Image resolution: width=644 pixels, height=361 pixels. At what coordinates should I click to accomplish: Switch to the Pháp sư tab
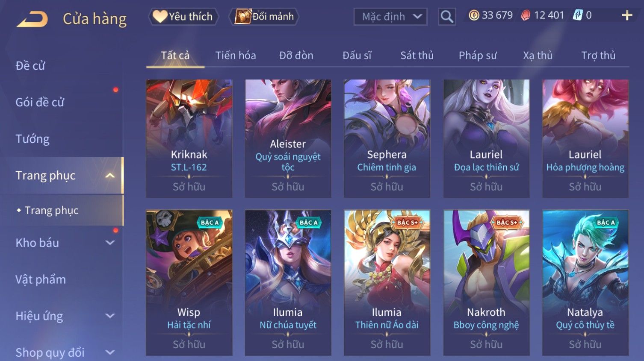pyautogui.click(x=478, y=56)
